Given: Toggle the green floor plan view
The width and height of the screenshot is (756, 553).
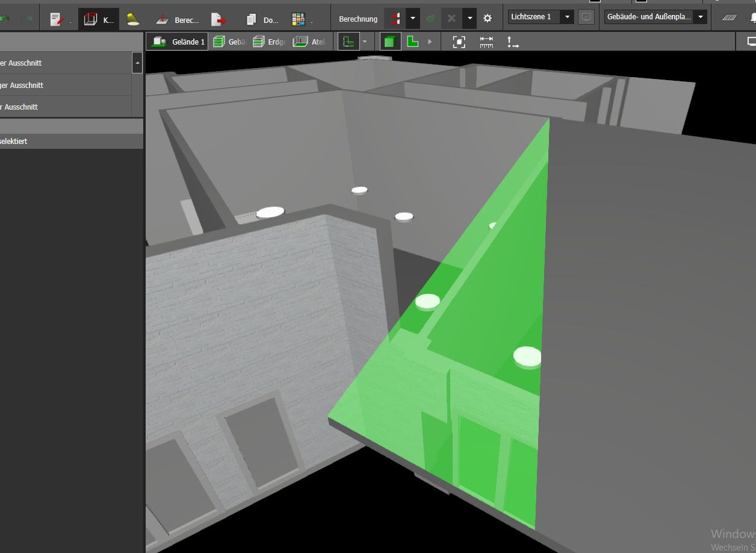Looking at the screenshot, I should 412,42.
